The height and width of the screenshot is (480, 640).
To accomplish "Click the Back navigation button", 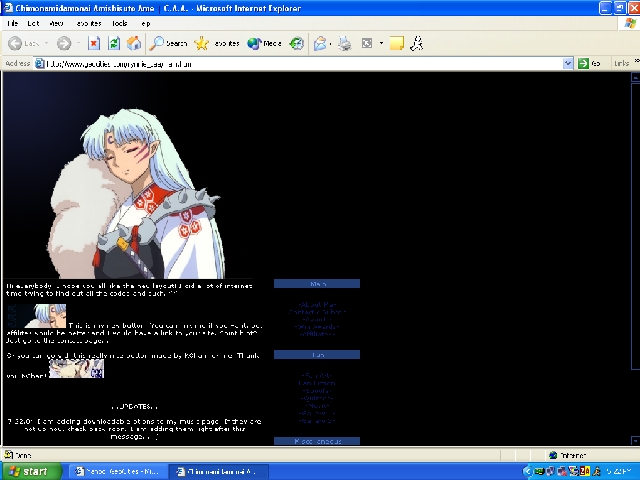I will (x=24, y=43).
